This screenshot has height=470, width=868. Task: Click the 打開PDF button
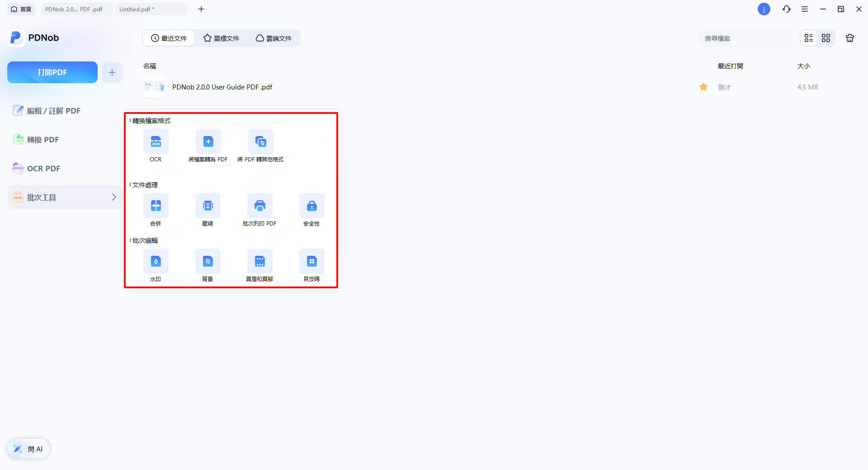coord(52,72)
